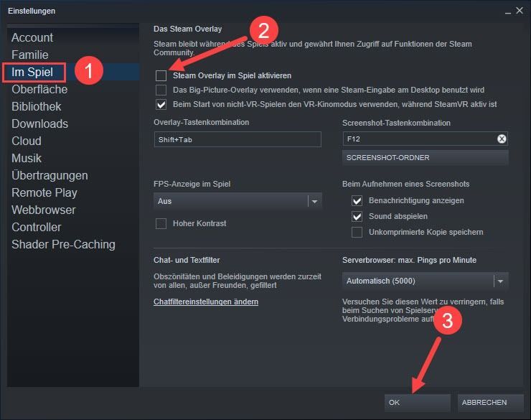
Task: Clear the F12 screenshot shortcut with the X icon
Action: [x=502, y=139]
